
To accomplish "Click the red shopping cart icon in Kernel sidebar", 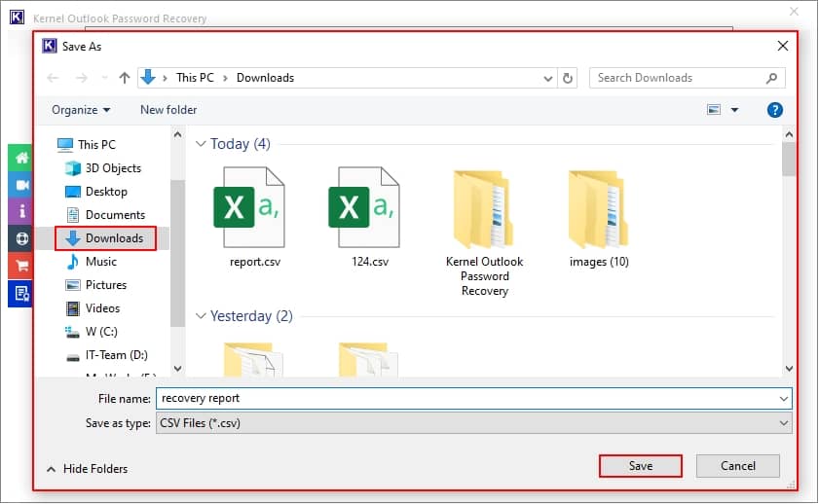I will [20, 266].
